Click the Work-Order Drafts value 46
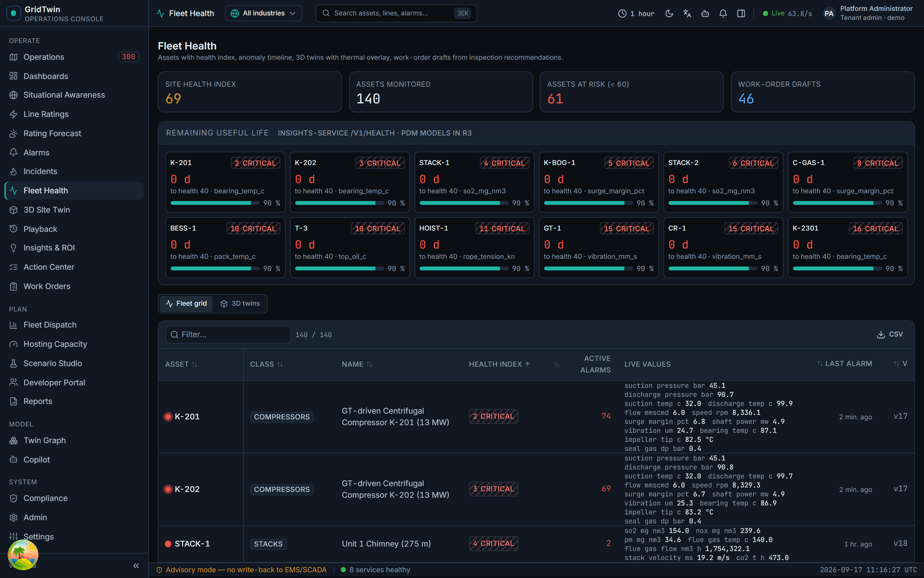This screenshot has width=924, height=578. (746, 99)
